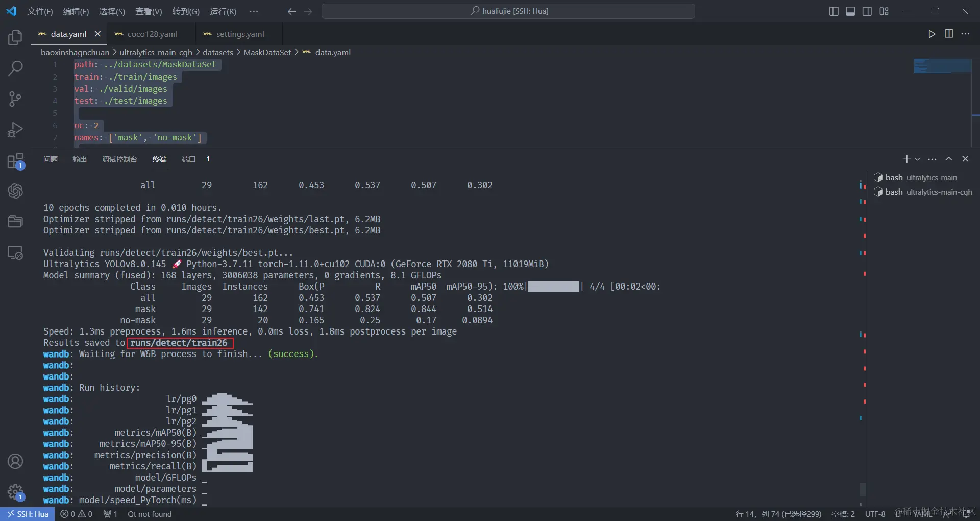
Task: Switch to the settings.yaml tab
Action: click(x=239, y=34)
